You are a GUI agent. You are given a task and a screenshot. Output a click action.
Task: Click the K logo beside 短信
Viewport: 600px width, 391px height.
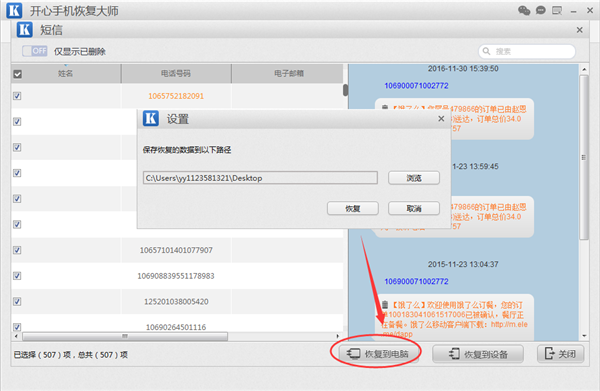click(x=25, y=29)
